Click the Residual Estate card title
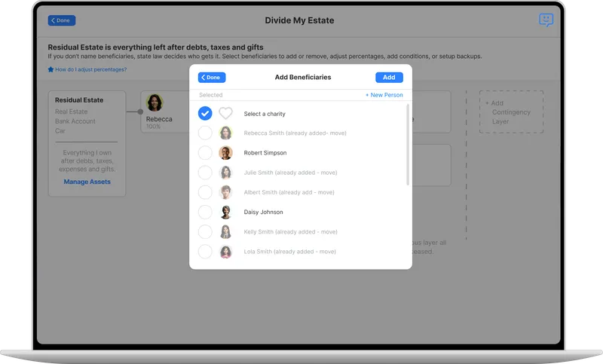Viewport: 603px width, 364px height. point(79,100)
